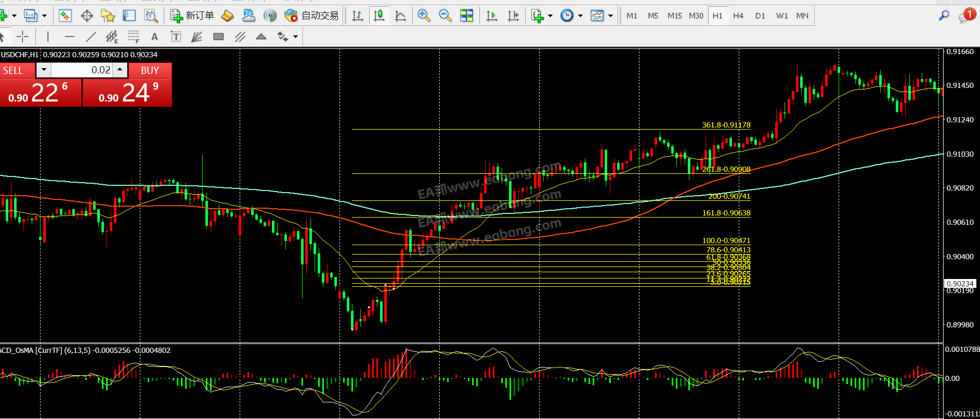The height and width of the screenshot is (419, 980).
Task: Switch to D1 timeframe
Action: coord(760,16)
